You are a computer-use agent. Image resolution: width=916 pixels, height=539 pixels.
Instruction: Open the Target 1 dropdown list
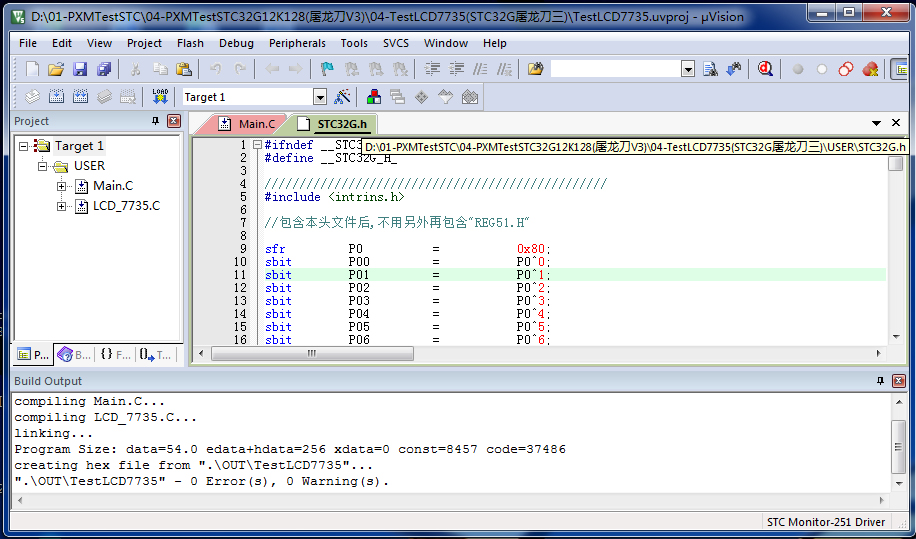320,97
